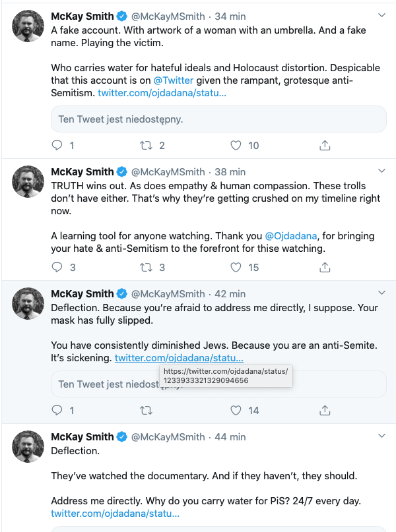
Task: Like the tweet with 14 likes
Action: tap(236, 410)
